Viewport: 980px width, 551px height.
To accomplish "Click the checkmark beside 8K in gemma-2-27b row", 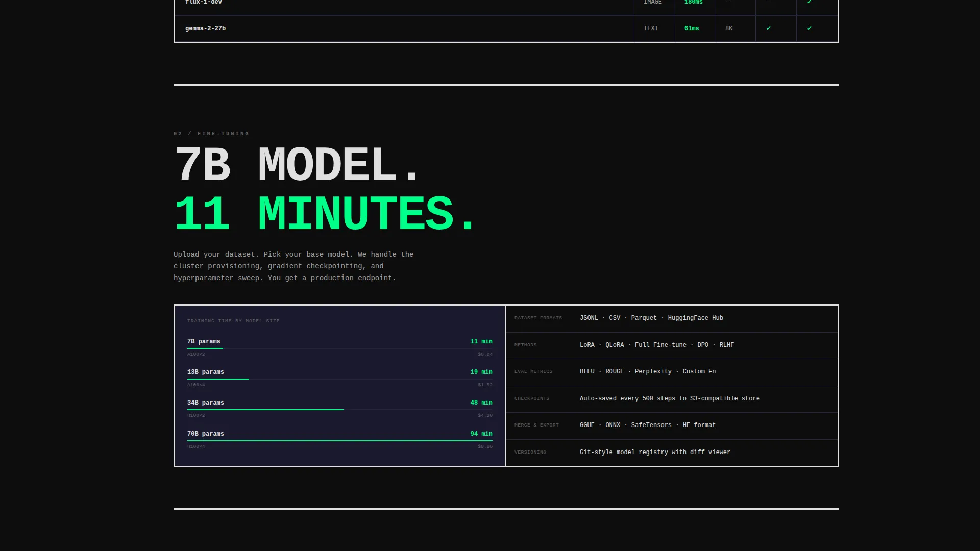I will tap(768, 28).
